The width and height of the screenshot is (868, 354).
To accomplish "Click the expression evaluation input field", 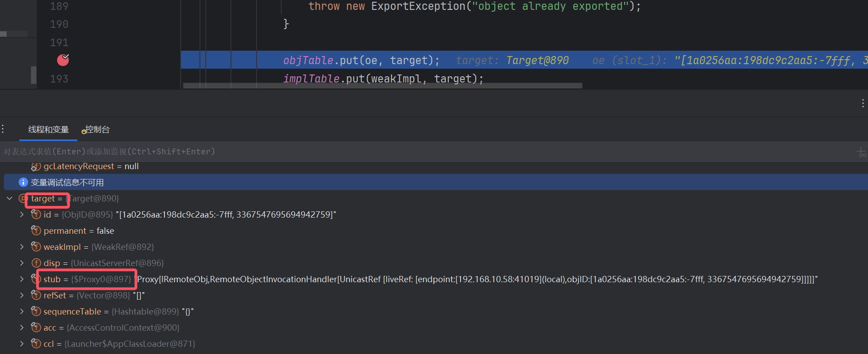I will click(404, 152).
